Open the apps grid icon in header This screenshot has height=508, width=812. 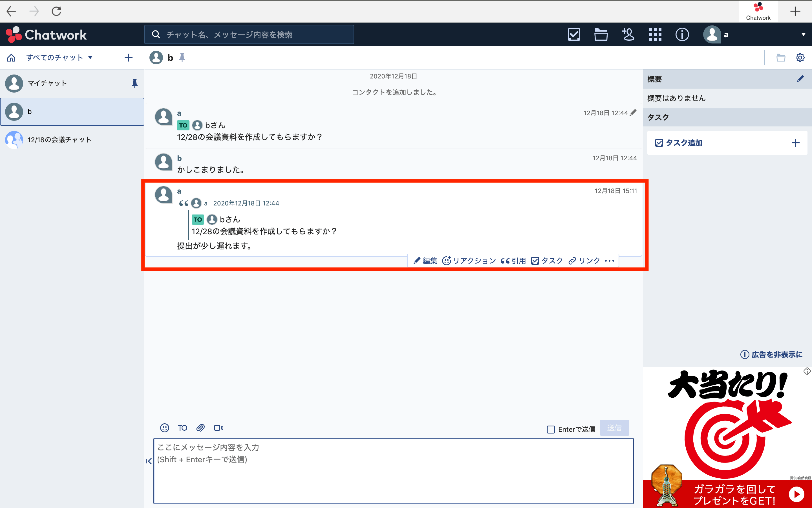point(655,35)
